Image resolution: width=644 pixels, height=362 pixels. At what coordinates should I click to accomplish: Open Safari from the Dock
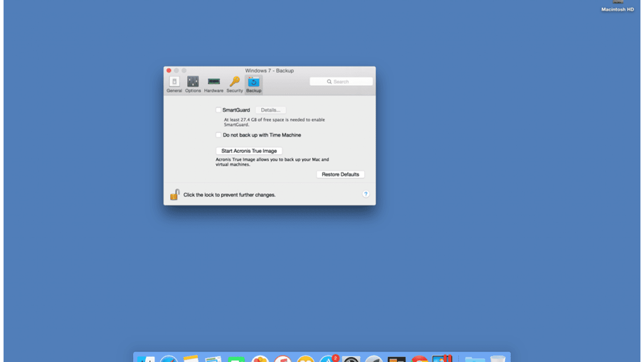click(169, 359)
